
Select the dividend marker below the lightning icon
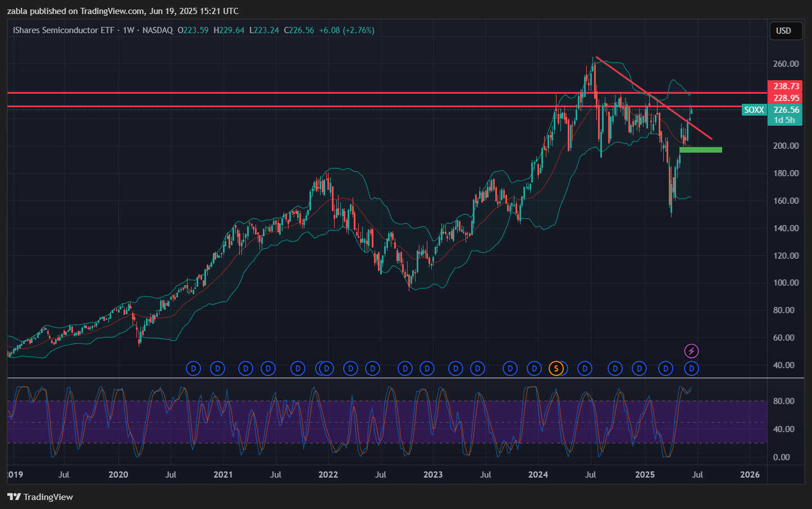(692, 369)
